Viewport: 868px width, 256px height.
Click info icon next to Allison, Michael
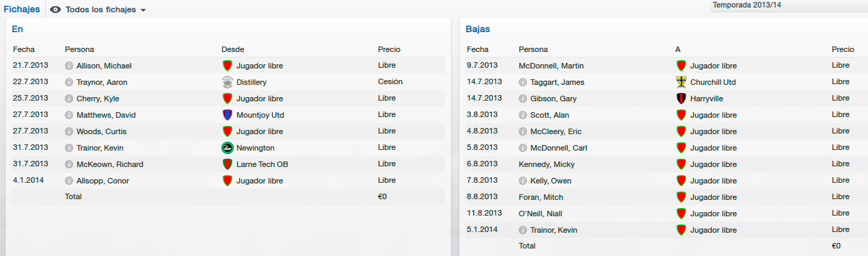click(x=69, y=66)
